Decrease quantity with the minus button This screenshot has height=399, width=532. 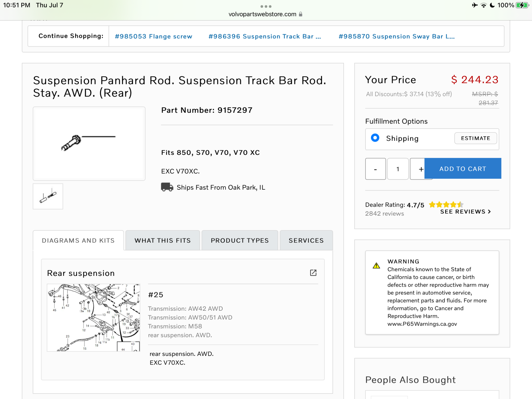(x=375, y=169)
